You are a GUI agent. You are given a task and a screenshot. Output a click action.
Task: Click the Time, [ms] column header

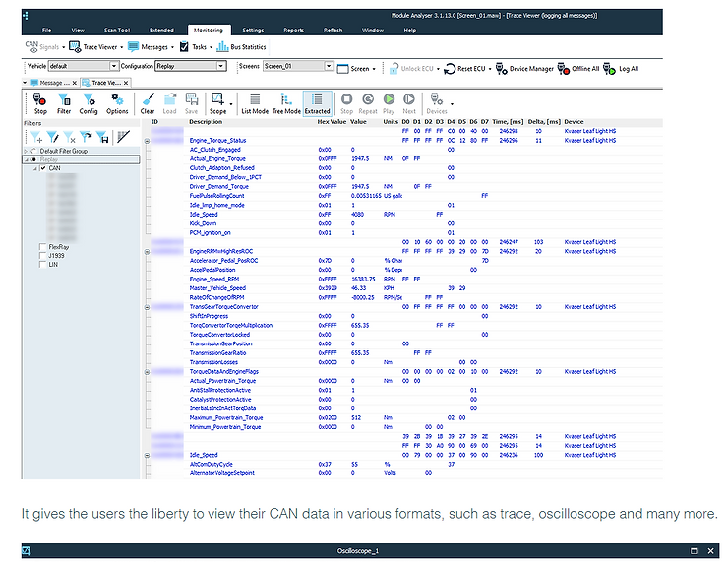508,122
